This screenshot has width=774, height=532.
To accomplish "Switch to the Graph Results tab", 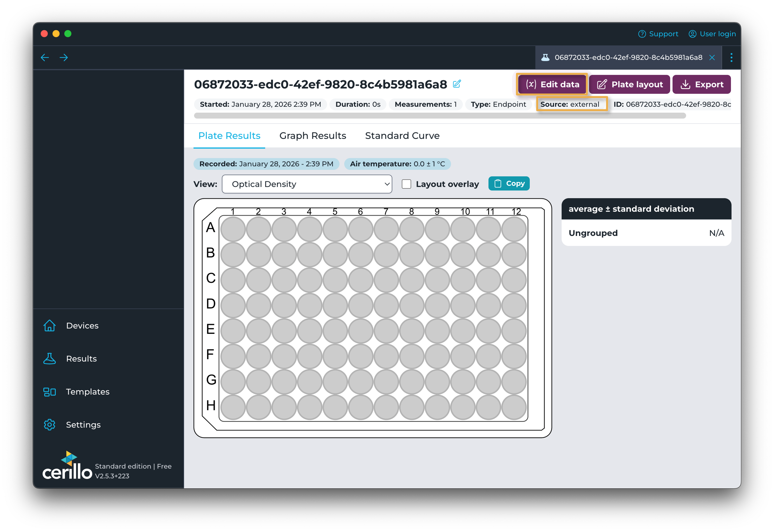I will (313, 136).
